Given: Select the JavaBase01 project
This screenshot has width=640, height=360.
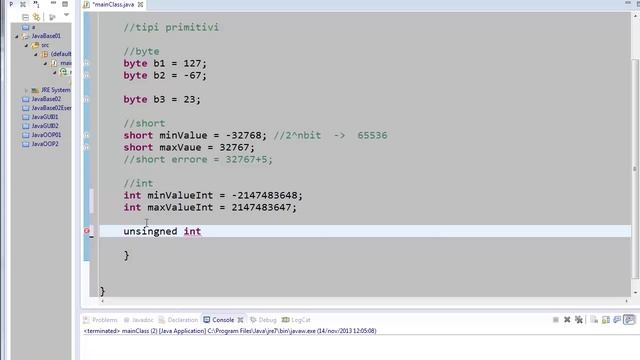Looking at the screenshot, I should tap(46, 36).
